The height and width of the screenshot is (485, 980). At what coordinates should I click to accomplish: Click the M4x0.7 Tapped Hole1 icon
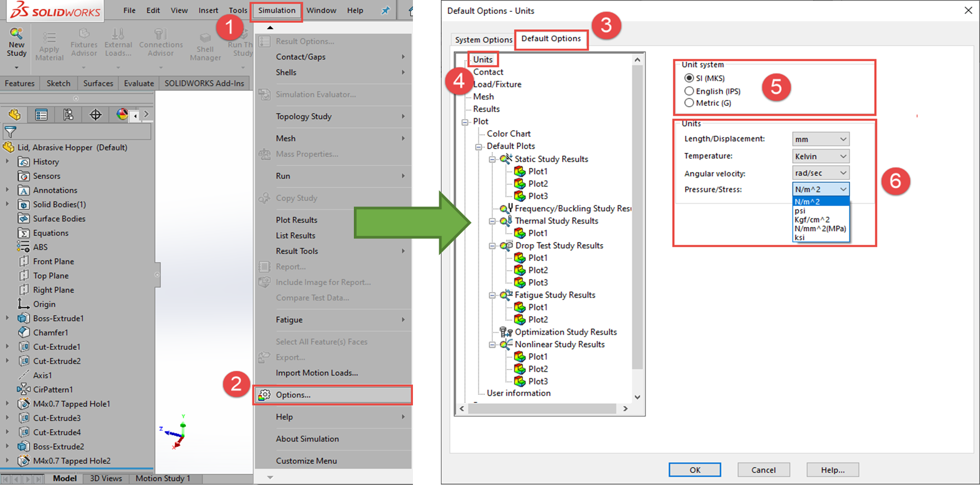point(24,404)
